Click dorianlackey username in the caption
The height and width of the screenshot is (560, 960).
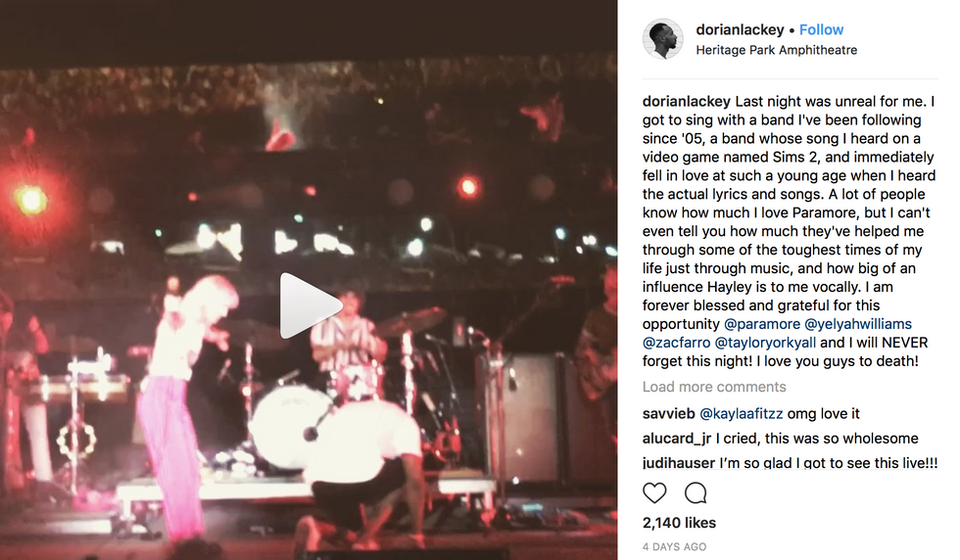click(x=687, y=102)
